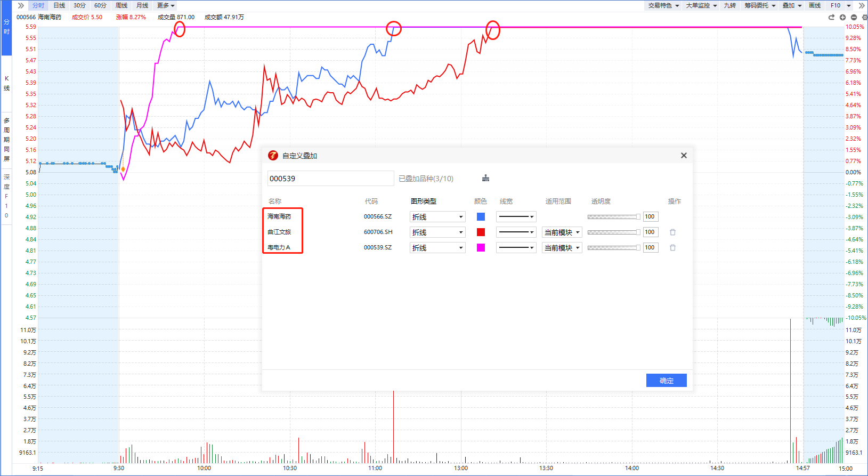Close the 自定义叠加 dialog

pyautogui.click(x=684, y=156)
